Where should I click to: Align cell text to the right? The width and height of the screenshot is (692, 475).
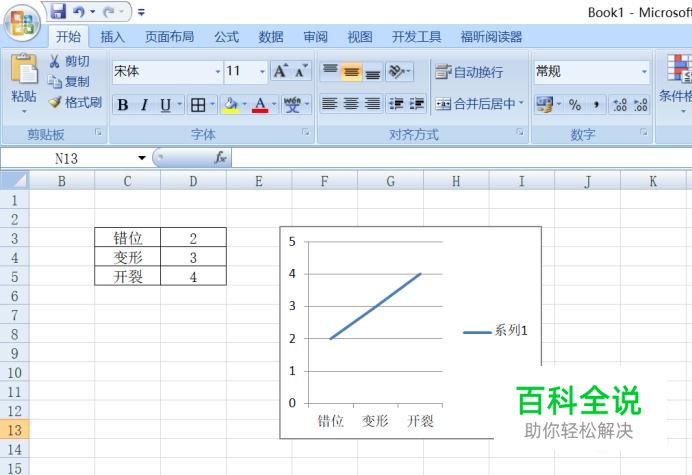tap(373, 104)
